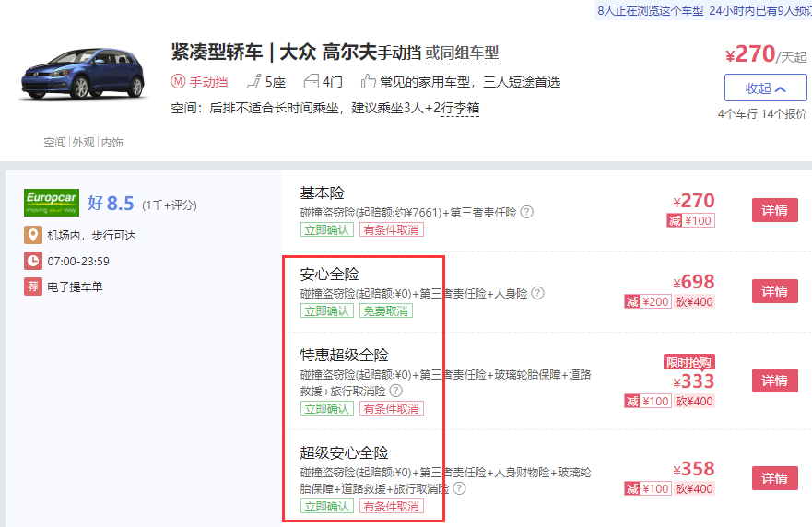Click the location pin icon beside 机场内
The width and height of the screenshot is (812, 527).
[33, 235]
